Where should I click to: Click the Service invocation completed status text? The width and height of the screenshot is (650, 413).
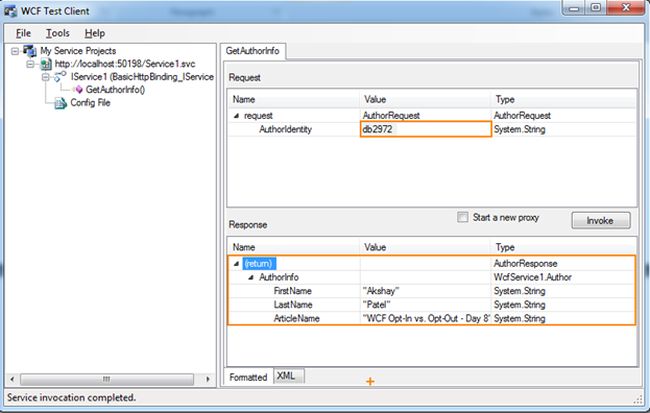(71, 398)
